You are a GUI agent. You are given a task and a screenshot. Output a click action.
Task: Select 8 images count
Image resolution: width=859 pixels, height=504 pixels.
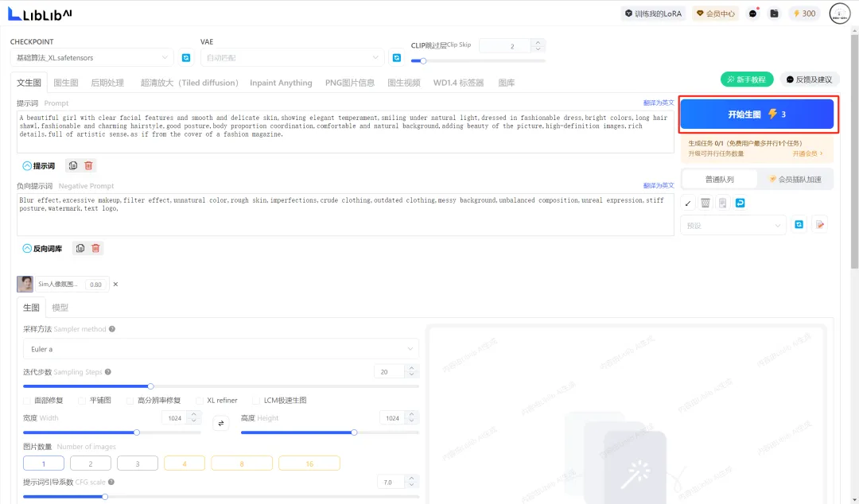point(242,463)
